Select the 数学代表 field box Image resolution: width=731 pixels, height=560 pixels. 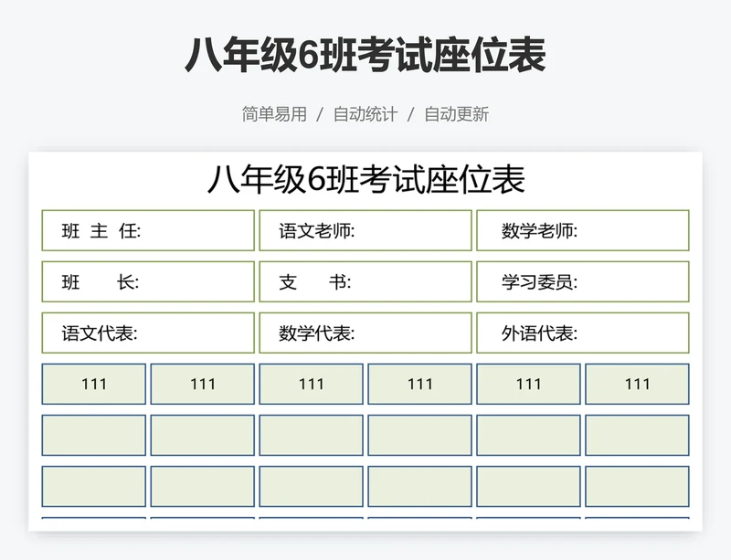click(365, 333)
